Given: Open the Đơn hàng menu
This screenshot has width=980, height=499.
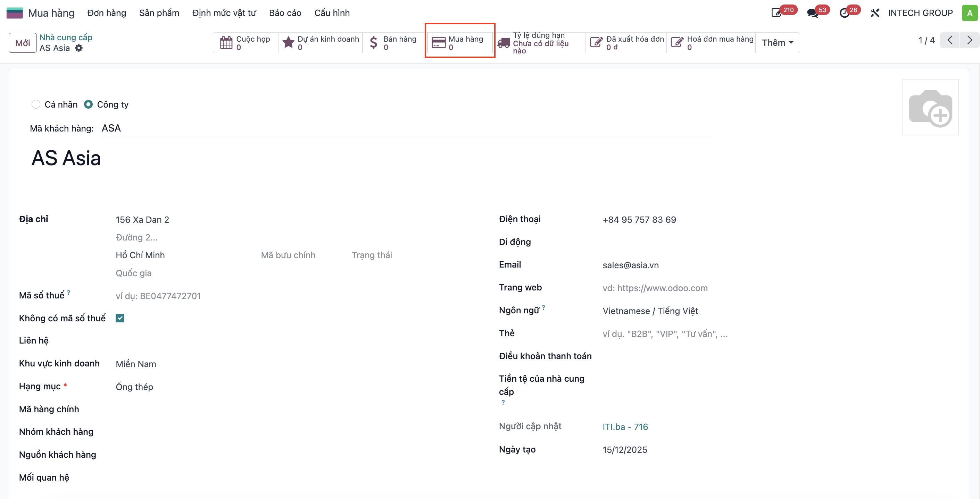Looking at the screenshot, I should (x=107, y=13).
